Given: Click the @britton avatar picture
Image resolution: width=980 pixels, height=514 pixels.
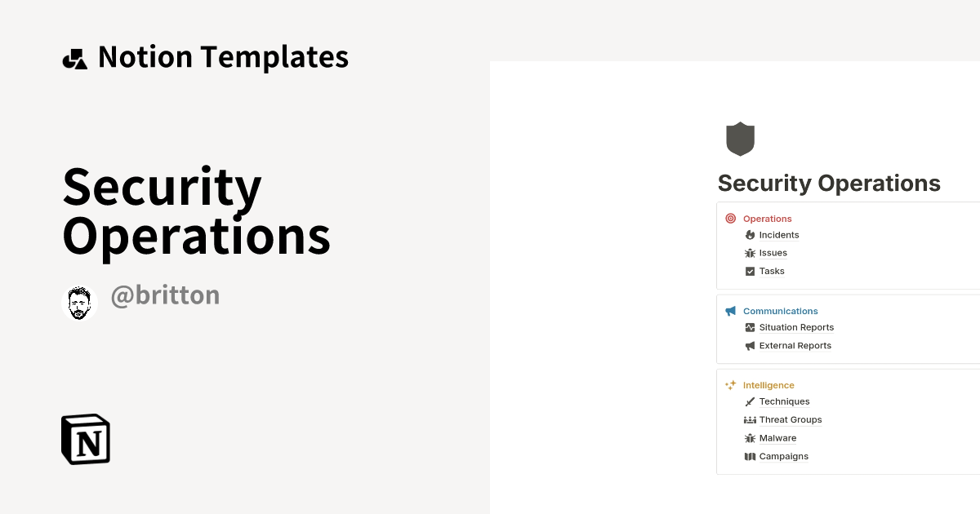Looking at the screenshot, I should coord(79,302).
